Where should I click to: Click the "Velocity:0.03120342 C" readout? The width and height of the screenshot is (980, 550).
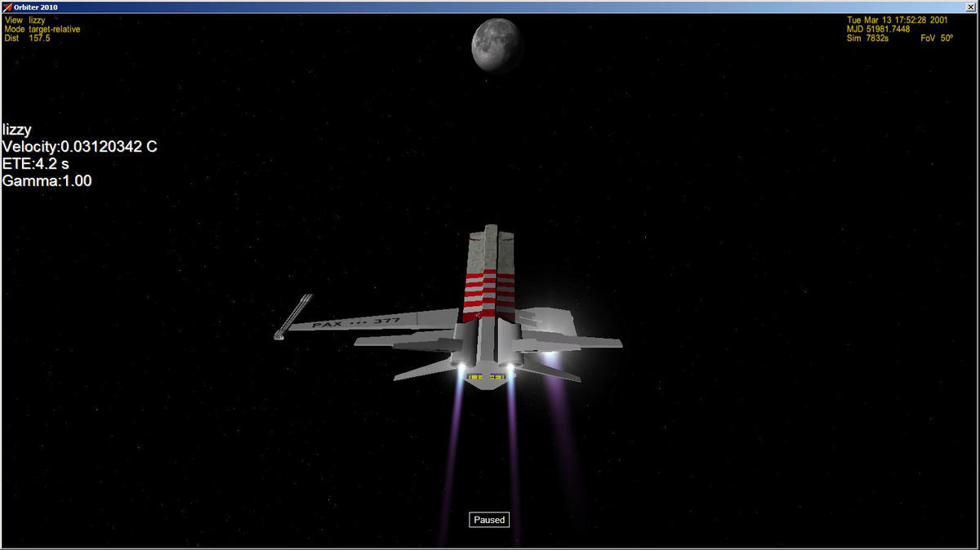click(x=80, y=147)
